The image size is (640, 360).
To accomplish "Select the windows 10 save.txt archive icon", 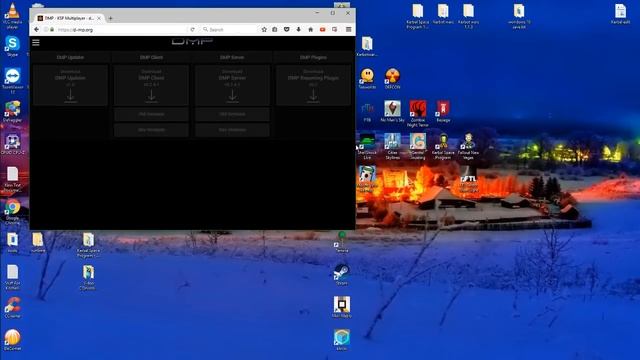I will [x=519, y=16].
